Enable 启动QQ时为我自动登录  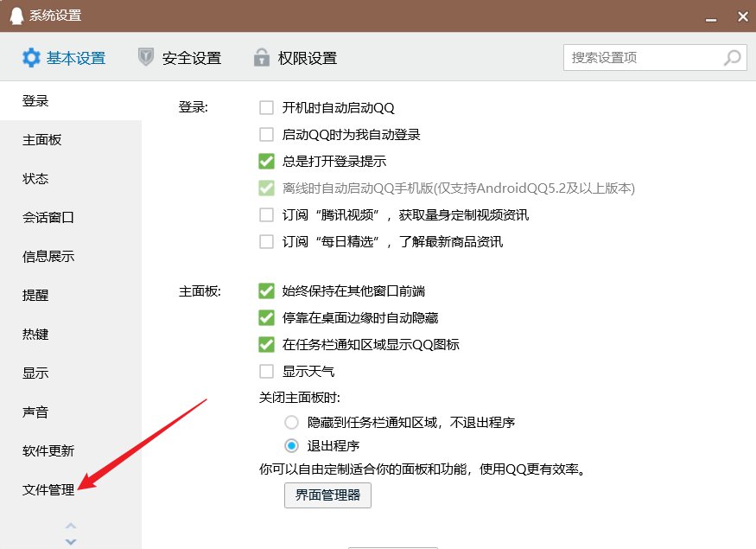tap(267, 134)
